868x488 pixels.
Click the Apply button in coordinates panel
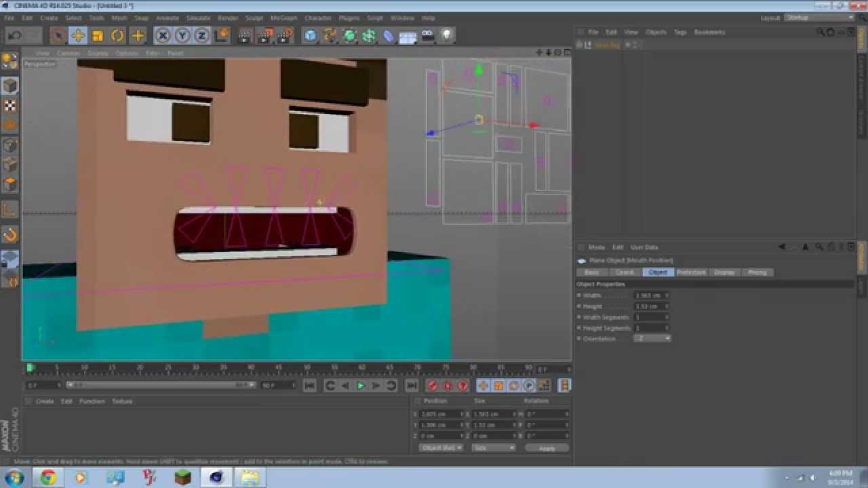coord(547,448)
